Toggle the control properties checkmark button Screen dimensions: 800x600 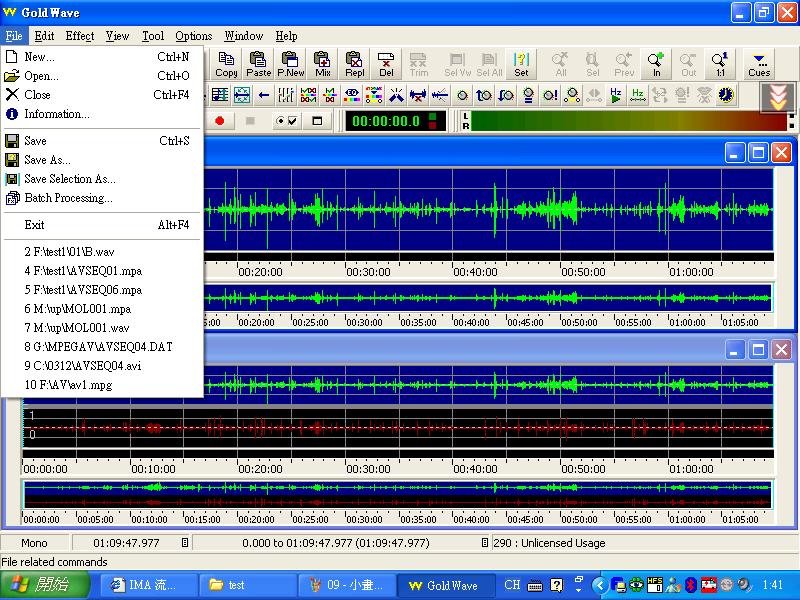coord(286,121)
